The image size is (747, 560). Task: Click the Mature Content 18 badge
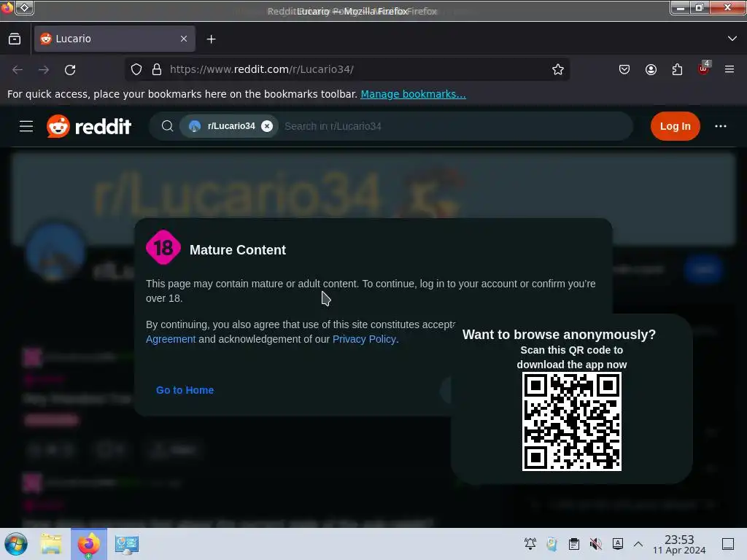(x=163, y=248)
